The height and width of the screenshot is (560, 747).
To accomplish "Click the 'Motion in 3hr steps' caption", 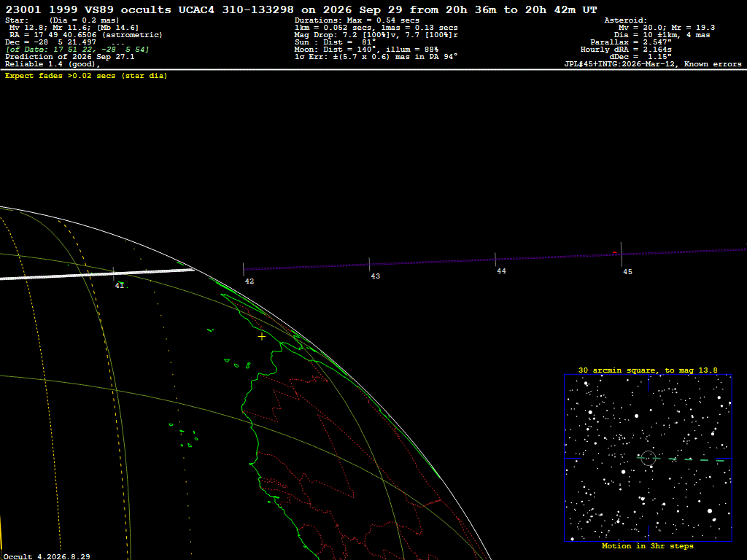I will tap(648, 546).
